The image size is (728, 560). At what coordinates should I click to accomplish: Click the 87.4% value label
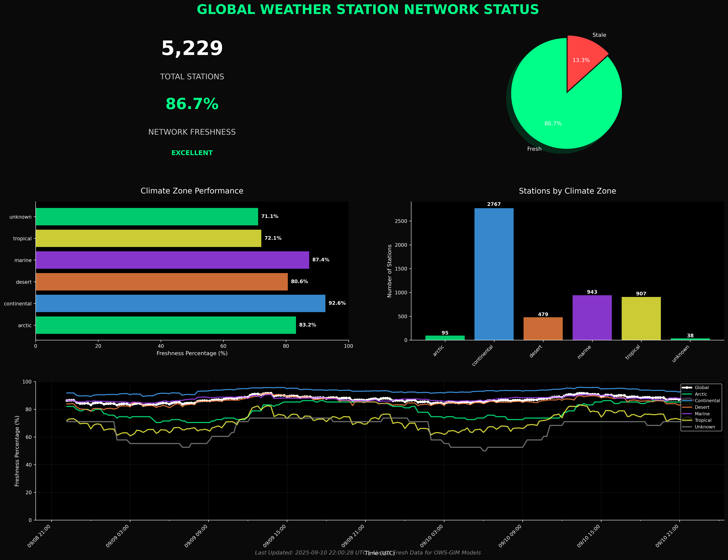(x=321, y=260)
